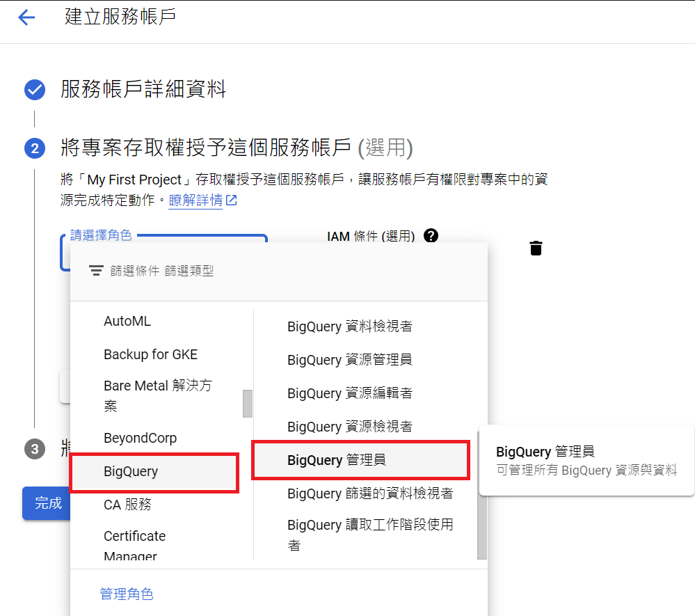The image size is (695, 616).
Task: Click the 完成 button
Action: click(x=46, y=503)
